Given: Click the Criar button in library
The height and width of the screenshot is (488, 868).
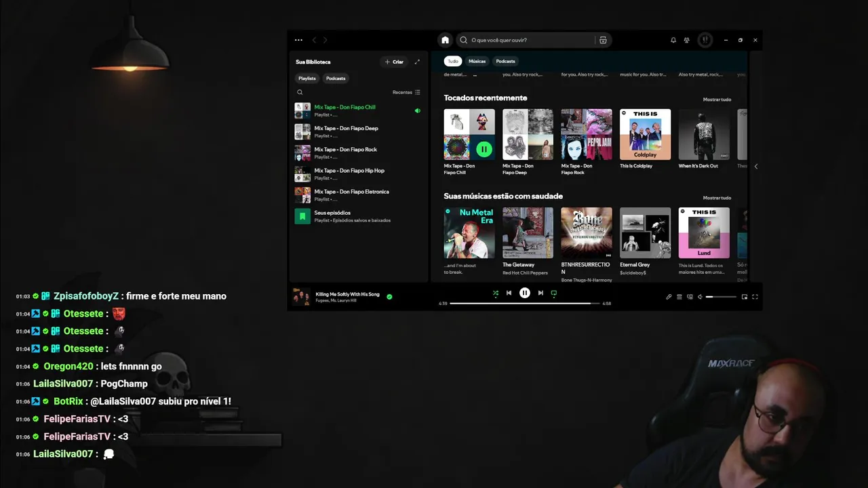Looking at the screenshot, I should (x=394, y=62).
